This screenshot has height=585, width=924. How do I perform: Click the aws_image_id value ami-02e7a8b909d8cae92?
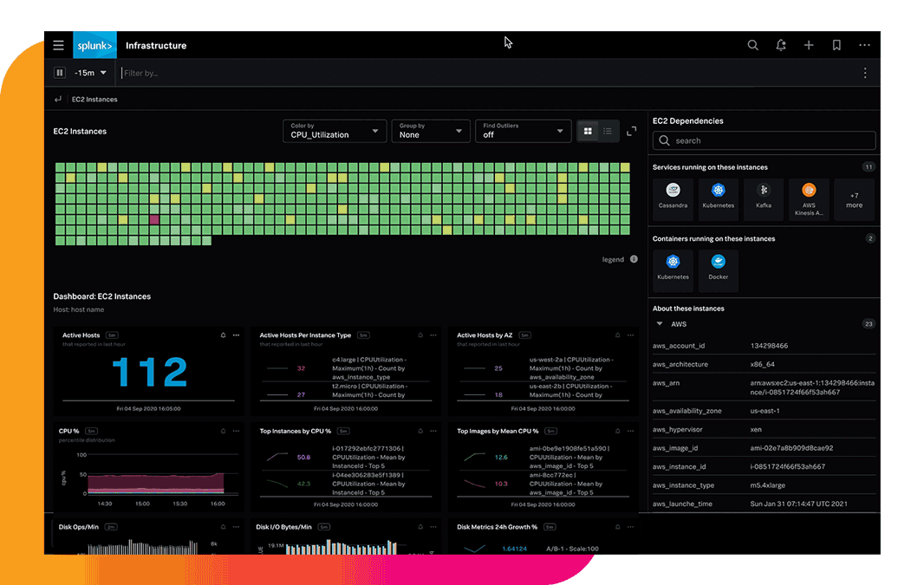791,448
